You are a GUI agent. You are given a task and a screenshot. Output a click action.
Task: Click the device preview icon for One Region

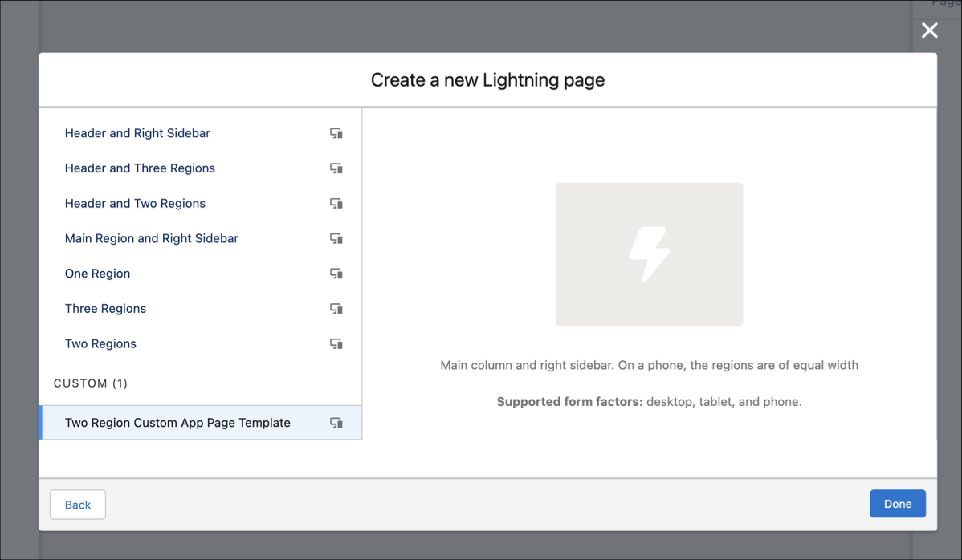coord(336,274)
